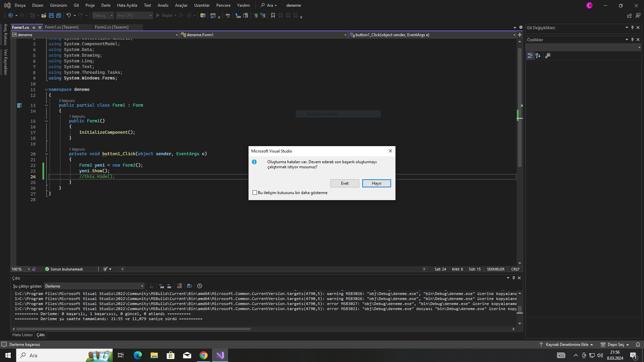Toggle bookmark icon in the toolbar
This screenshot has height=362, width=644.
tap(273, 15)
